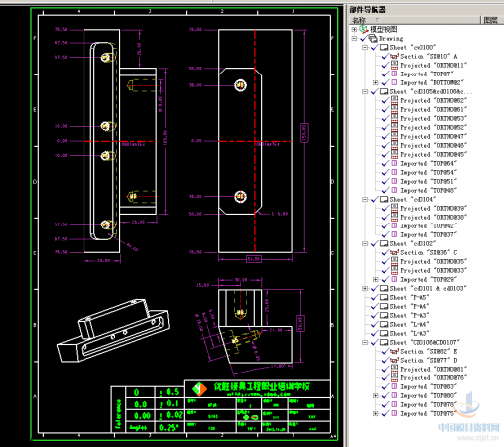
Task: Click sheet icon of Sheet "P-A5"
Action: [x=384, y=297]
